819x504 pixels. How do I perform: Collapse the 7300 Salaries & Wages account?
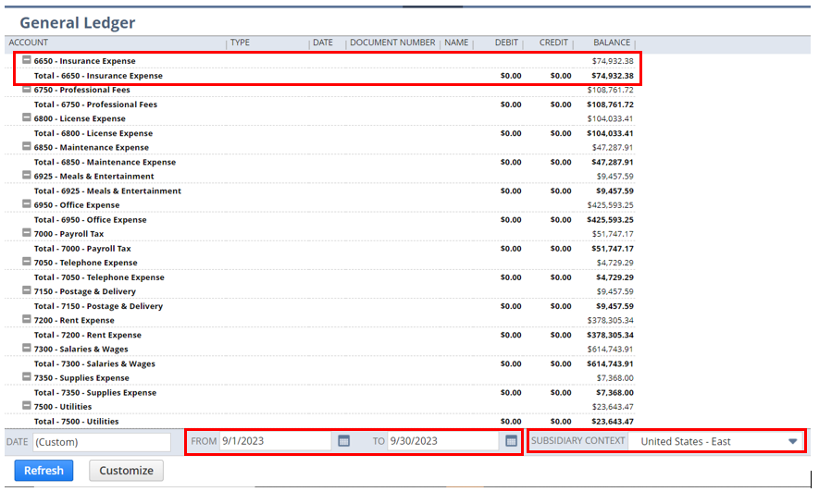click(27, 349)
